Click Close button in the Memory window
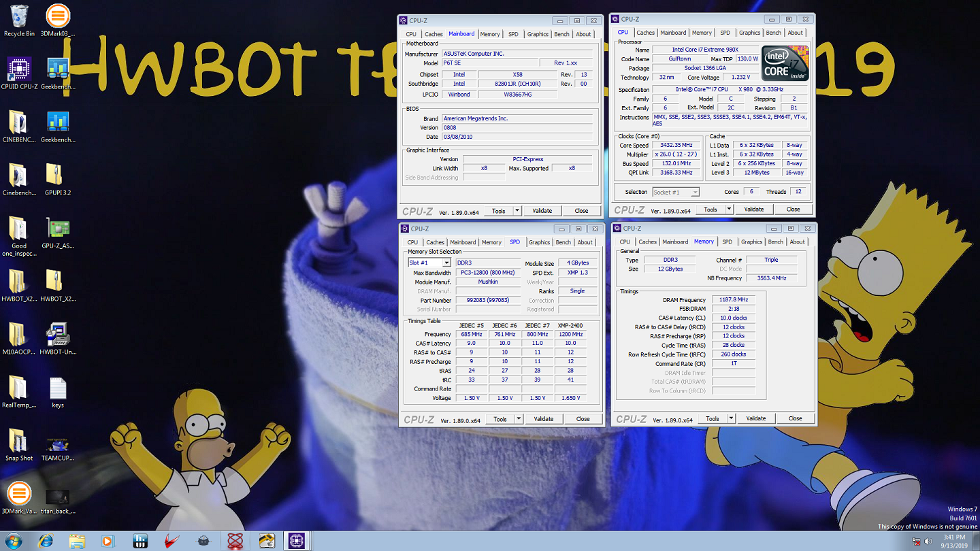Screen dimensions: 980x551 tap(796, 418)
